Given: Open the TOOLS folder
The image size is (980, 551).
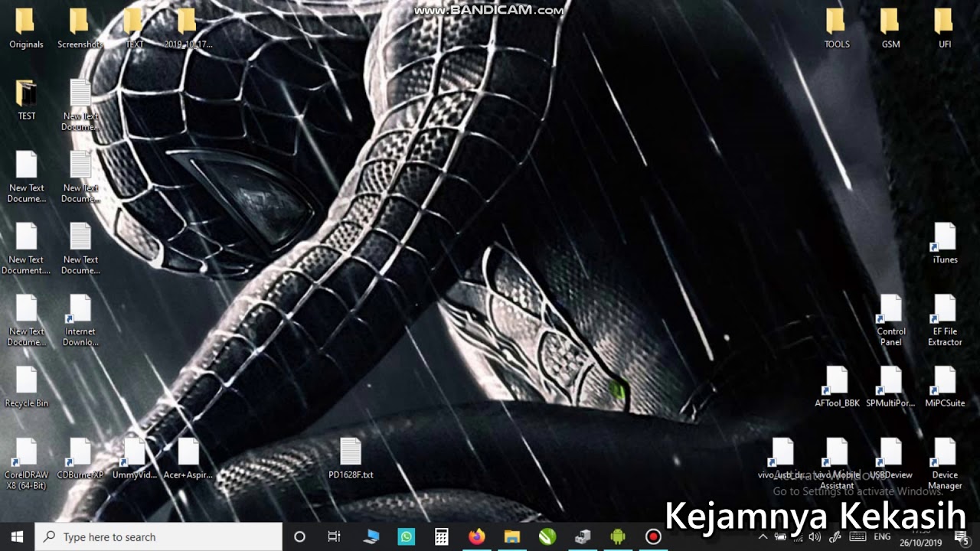Looking at the screenshot, I should point(836,29).
